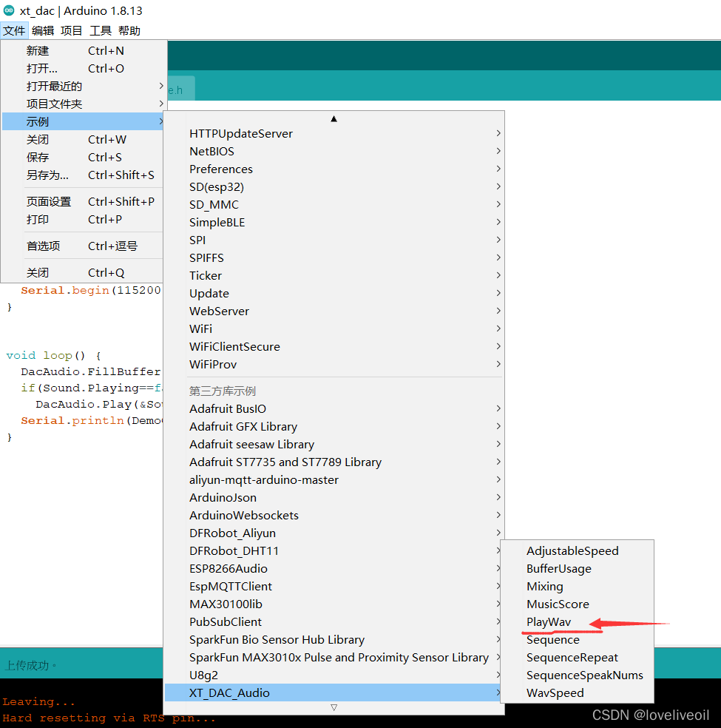Open 首选项 preferences entry
The image size is (721, 728).
coord(83,246)
